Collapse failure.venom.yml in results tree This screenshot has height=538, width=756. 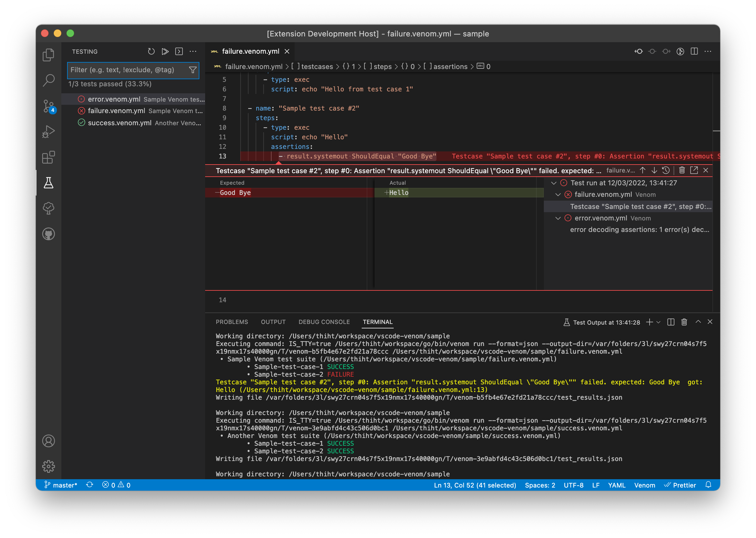coord(558,195)
